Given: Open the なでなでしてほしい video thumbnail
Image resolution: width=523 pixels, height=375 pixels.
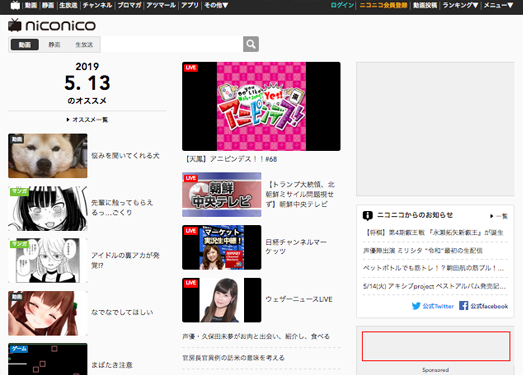Looking at the screenshot, I should pos(48,313).
